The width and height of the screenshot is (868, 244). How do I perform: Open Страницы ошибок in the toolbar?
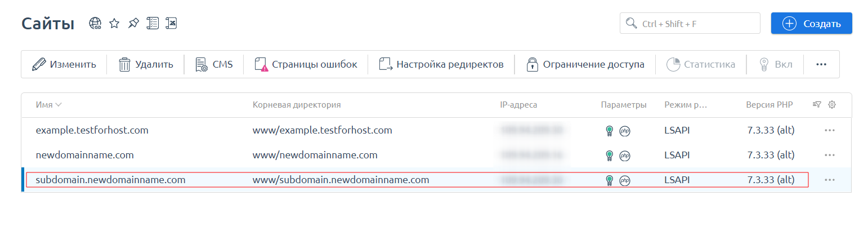click(306, 64)
